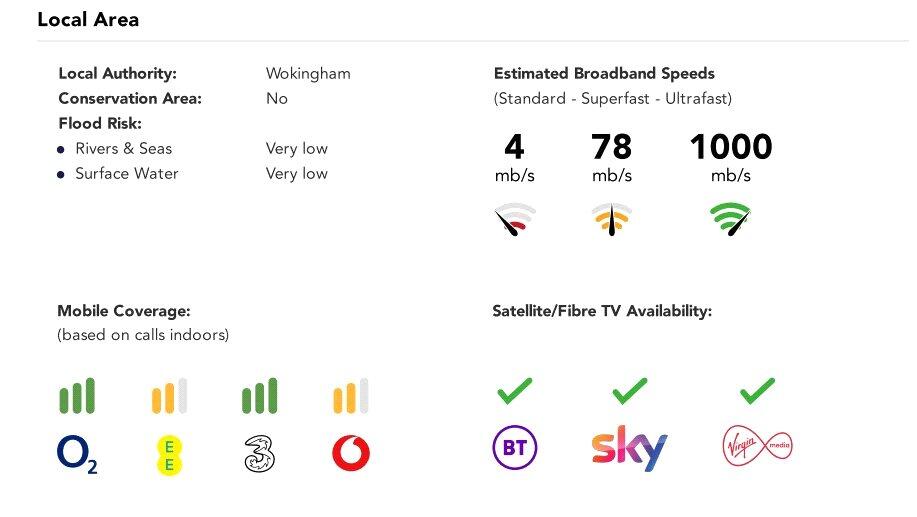
Task: Click the EE signal strength bars
Action: 169,396
